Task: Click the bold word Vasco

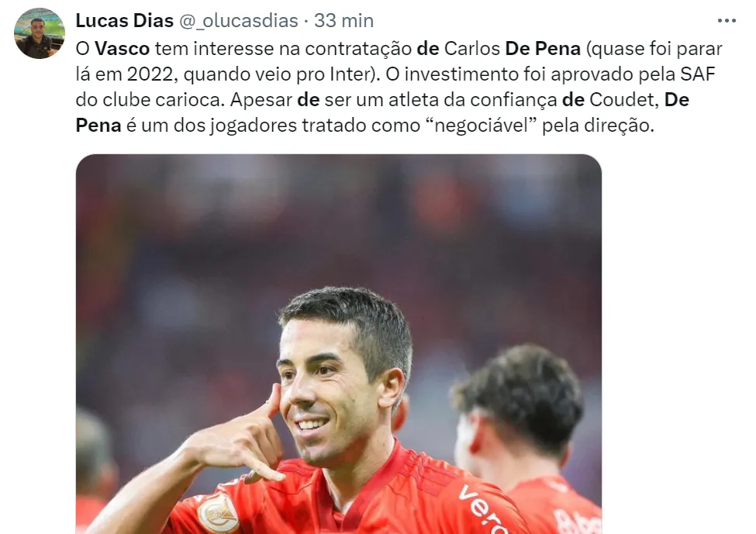Action: pyautogui.click(x=122, y=49)
